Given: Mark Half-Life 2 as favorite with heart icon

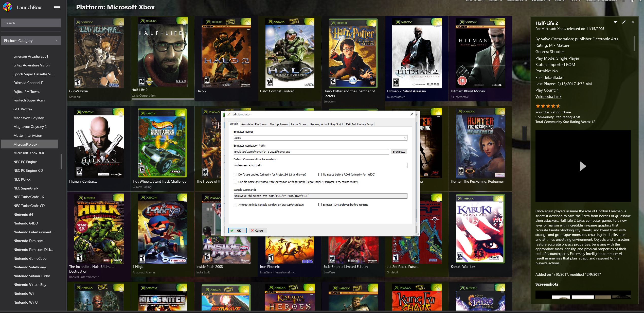Looking at the screenshot, I should 615,22.
